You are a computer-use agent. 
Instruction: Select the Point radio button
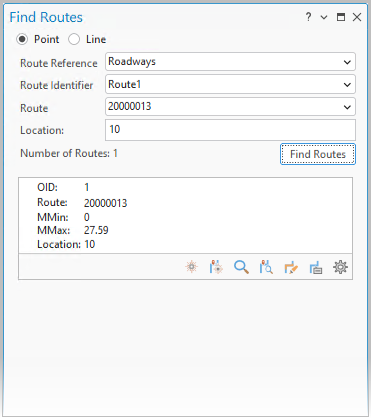pyautogui.click(x=22, y=39)
